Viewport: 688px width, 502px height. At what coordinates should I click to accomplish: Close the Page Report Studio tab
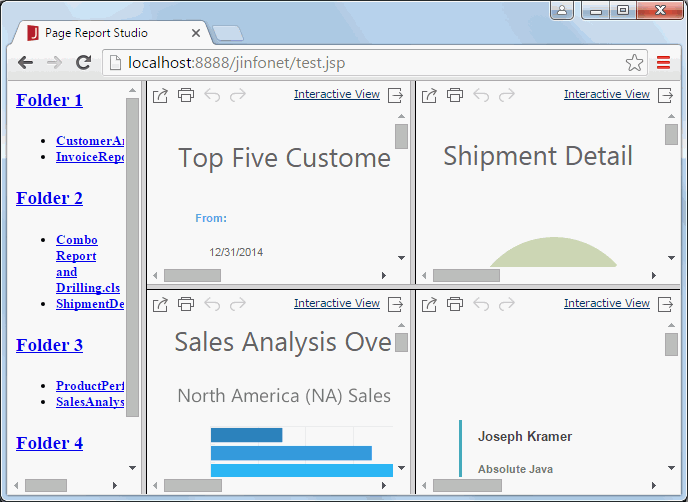pyautogui.click(x=196, y=33)
